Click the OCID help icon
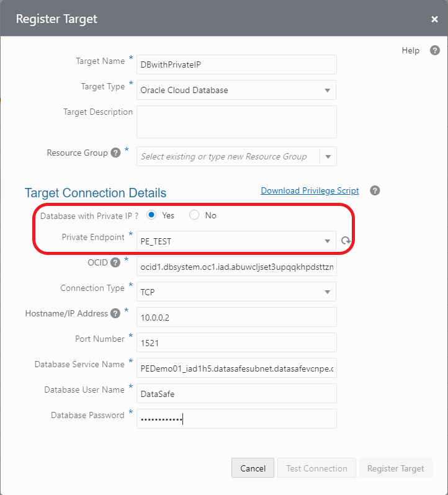This screenshot has width=448, height=495. [x=115, y=262]
